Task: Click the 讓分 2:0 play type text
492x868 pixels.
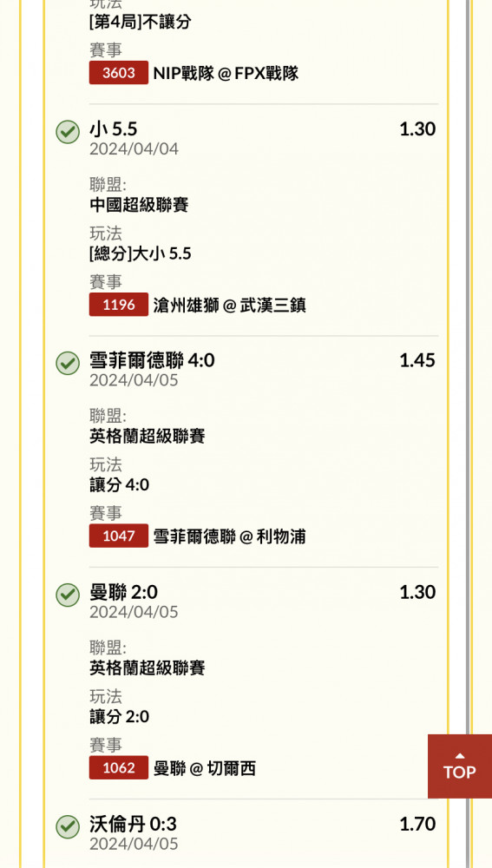Action: click(120, 717)
